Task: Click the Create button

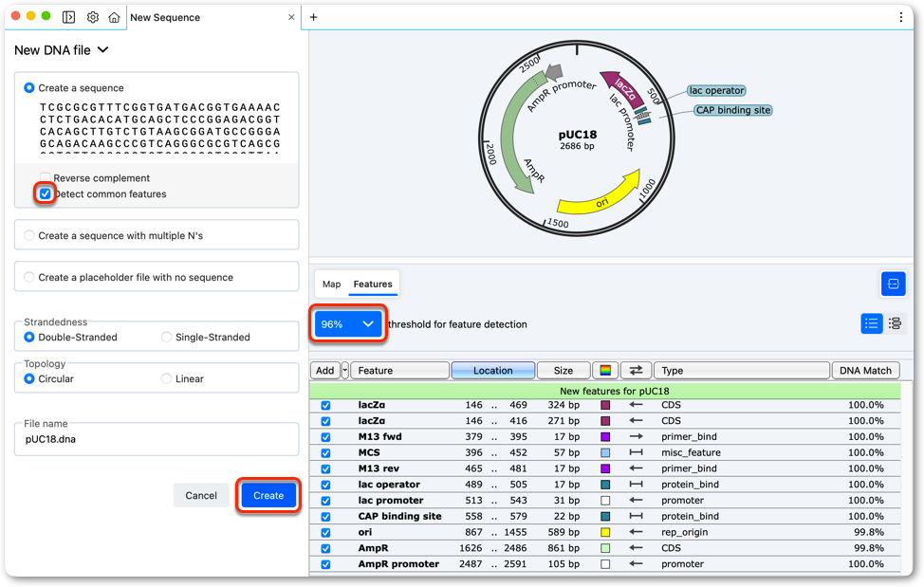Action: [268, 495]
